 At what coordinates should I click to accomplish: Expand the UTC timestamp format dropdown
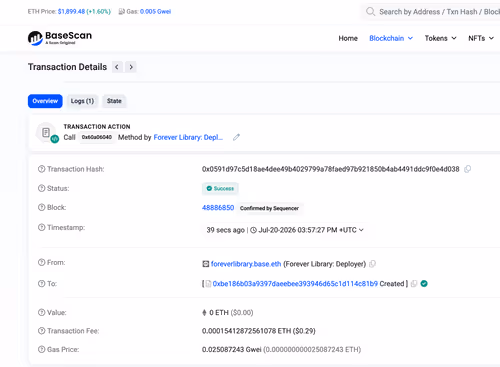click(x=361, y=230)
